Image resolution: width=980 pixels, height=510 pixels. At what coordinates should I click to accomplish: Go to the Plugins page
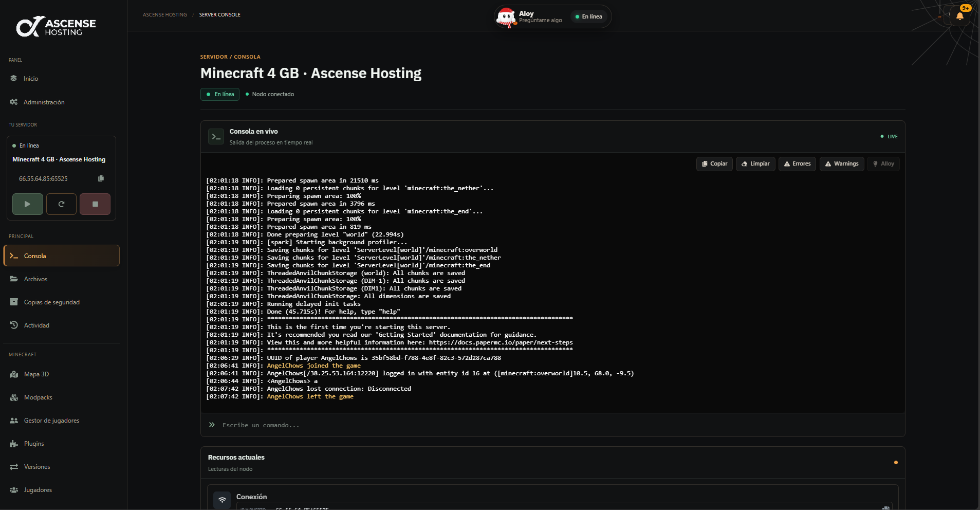(x=62, y=444)
